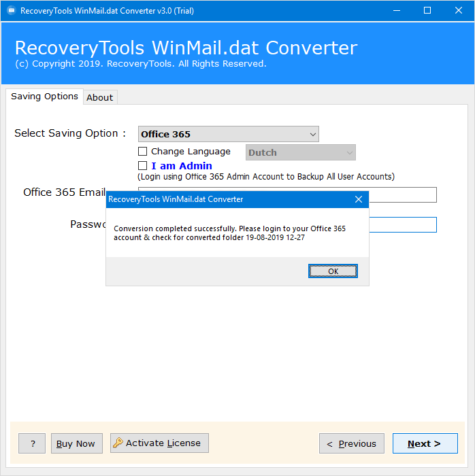Viewport: 475px width, 476px height.
Task: Click the Buy Now button
Action: pos(76,443)
